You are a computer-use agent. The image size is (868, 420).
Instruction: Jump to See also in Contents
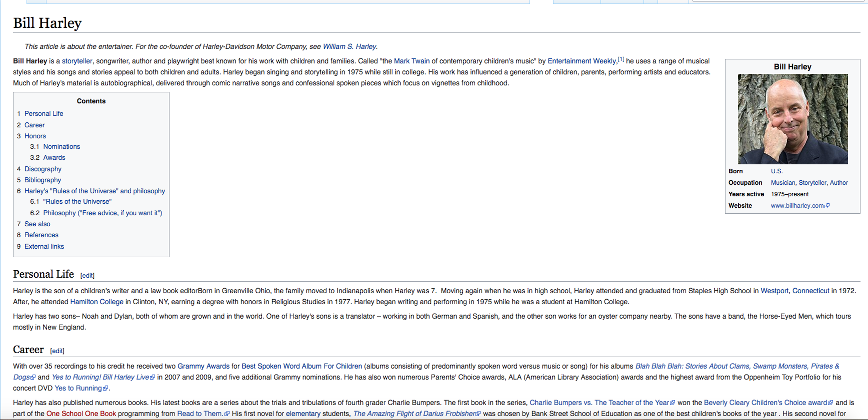37,224
